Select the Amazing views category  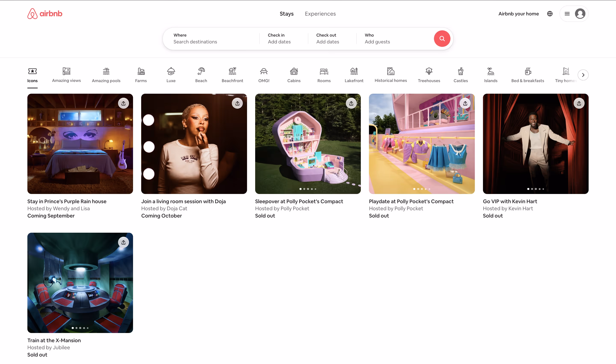[66, 75]
